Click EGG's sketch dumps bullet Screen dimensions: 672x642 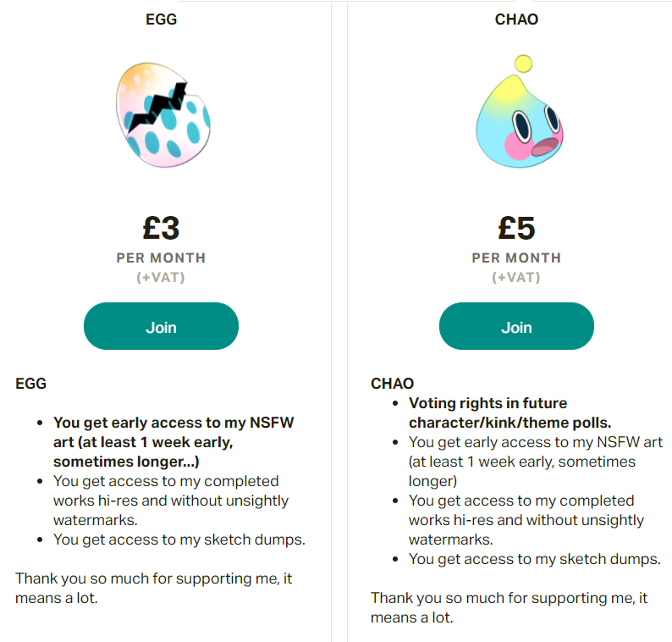click(179, 540)
